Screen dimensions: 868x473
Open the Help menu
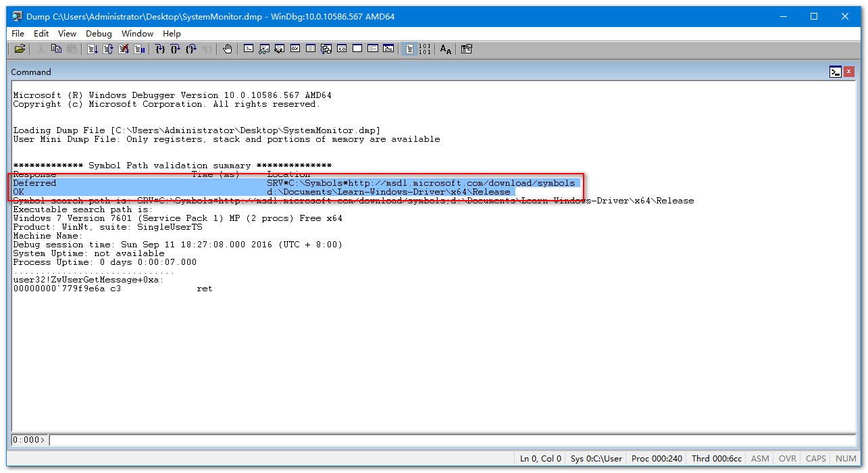[172, 33]
